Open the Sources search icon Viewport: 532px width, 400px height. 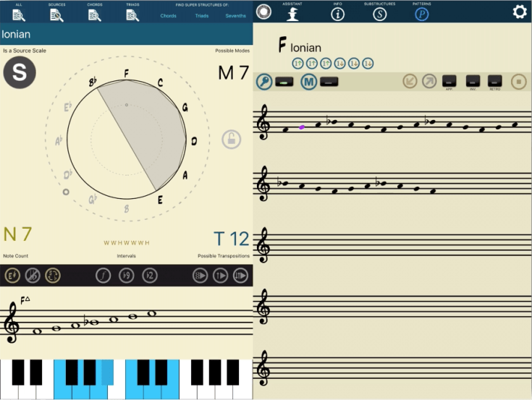tap(56, 14)
